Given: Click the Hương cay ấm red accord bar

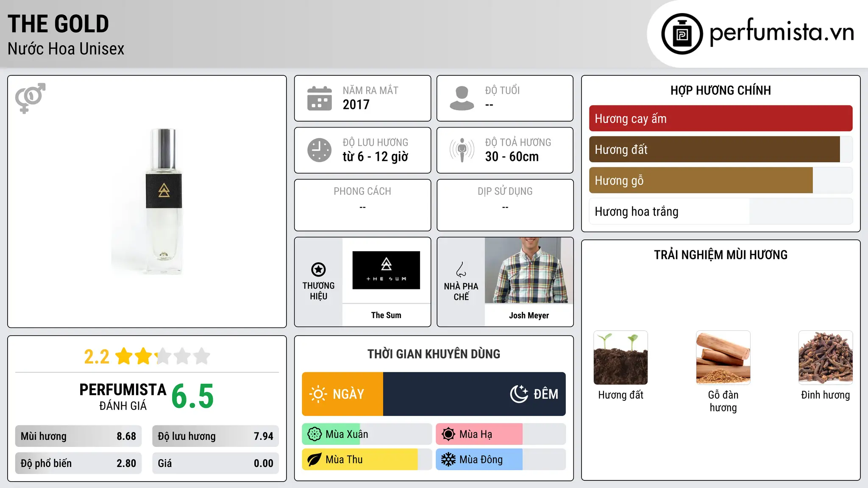Looking at the screenshot, I should click(x=721, y=119).
